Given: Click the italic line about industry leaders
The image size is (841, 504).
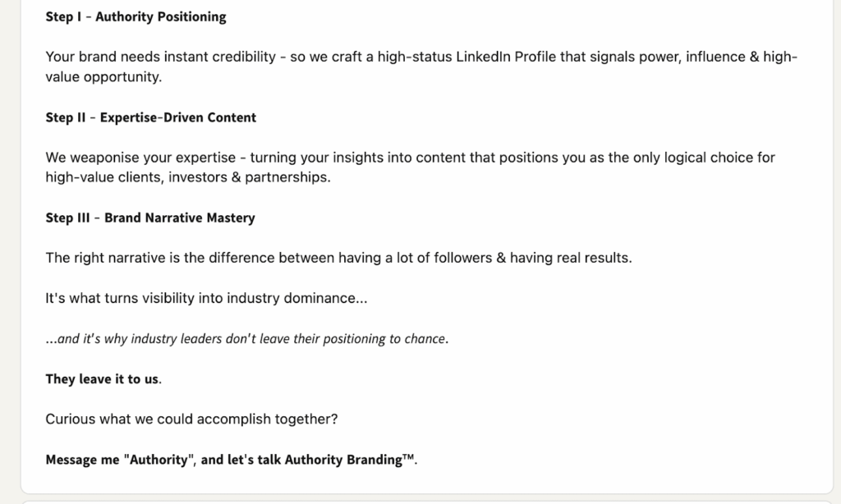Looking at the screenshot, I should [246, 339].
